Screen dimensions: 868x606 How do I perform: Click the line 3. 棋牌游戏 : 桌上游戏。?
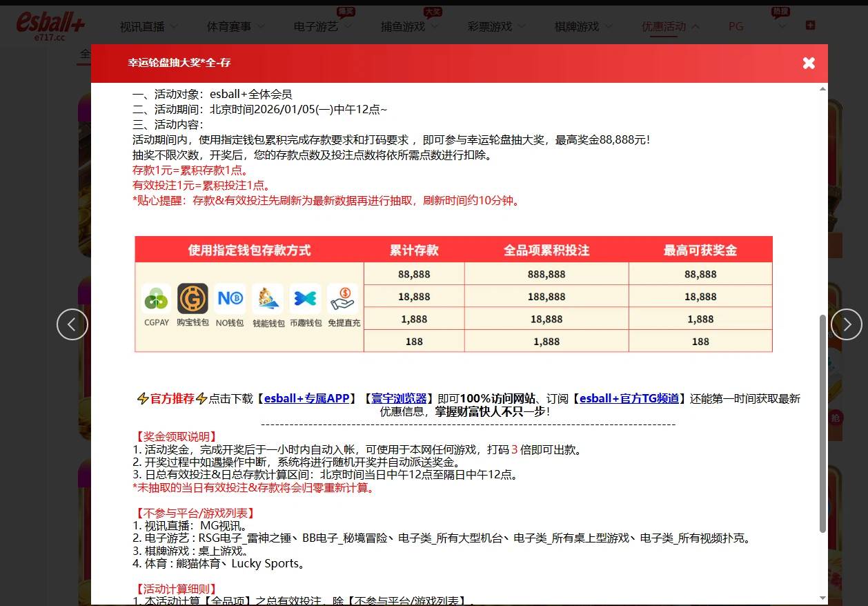click(x=191, y=551)
